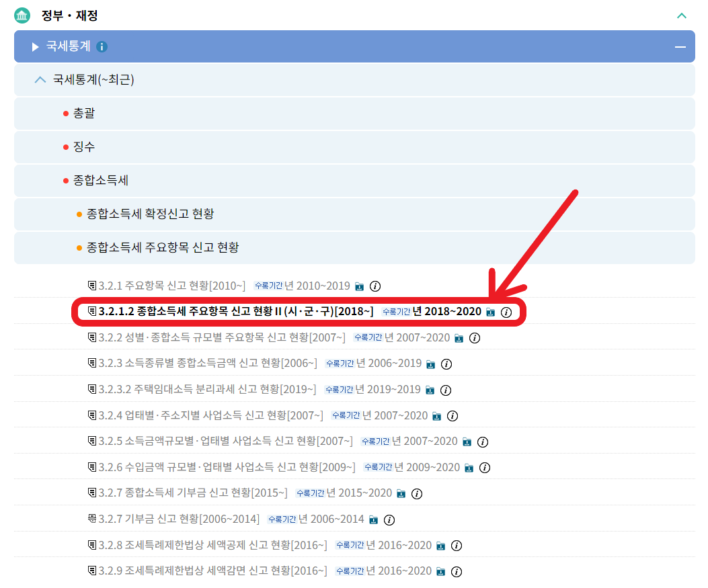Open 종합소득세 주요항목 신고 현황 subcategory
This screenshot has width=708, height=588.
tap(163, 247)
